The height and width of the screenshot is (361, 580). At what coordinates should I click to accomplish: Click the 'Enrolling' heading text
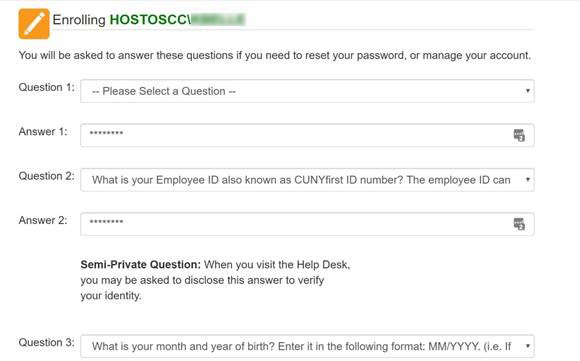pyautogui.click(x=79, y=20)
